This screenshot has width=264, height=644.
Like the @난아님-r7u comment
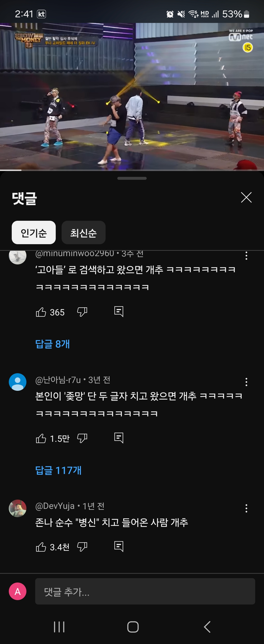[x=41, y=438]
